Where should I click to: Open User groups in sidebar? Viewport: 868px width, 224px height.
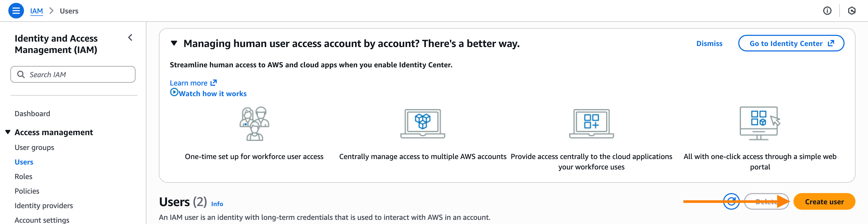tap(34, 147)
